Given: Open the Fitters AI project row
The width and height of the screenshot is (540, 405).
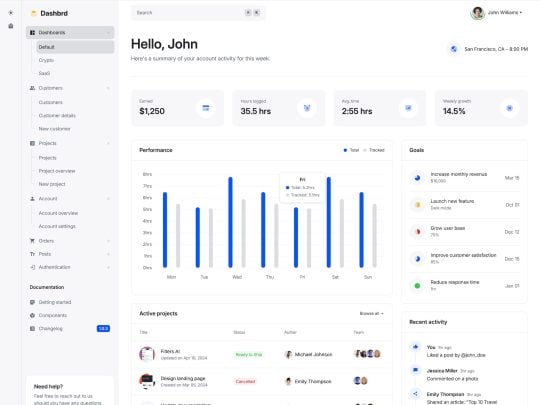Looking at the screenshot, I should point(262,354).
